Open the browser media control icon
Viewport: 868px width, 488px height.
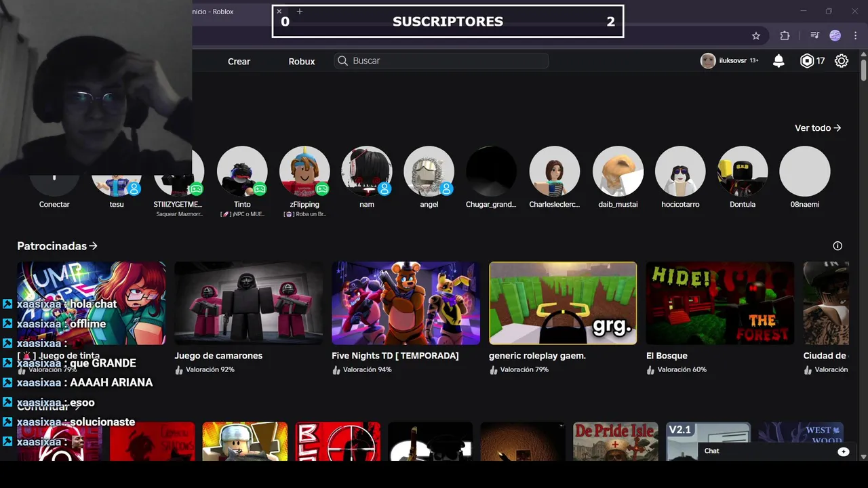[814, 36]
